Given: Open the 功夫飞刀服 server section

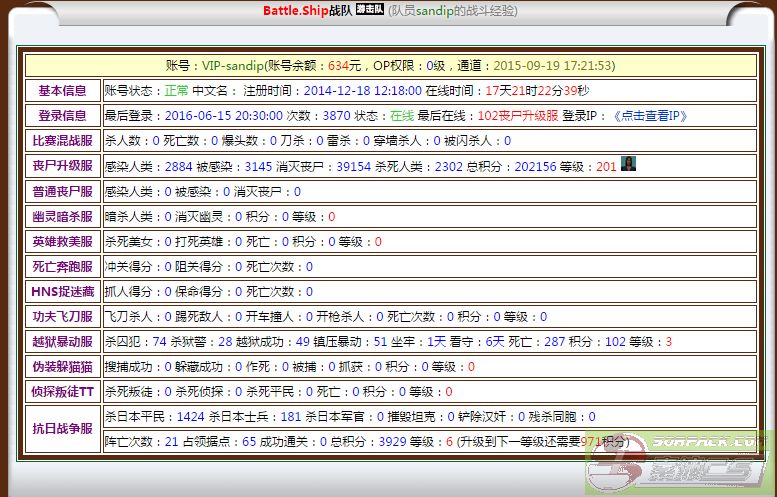Looking at the screenshot, I should tap(62, 316).
